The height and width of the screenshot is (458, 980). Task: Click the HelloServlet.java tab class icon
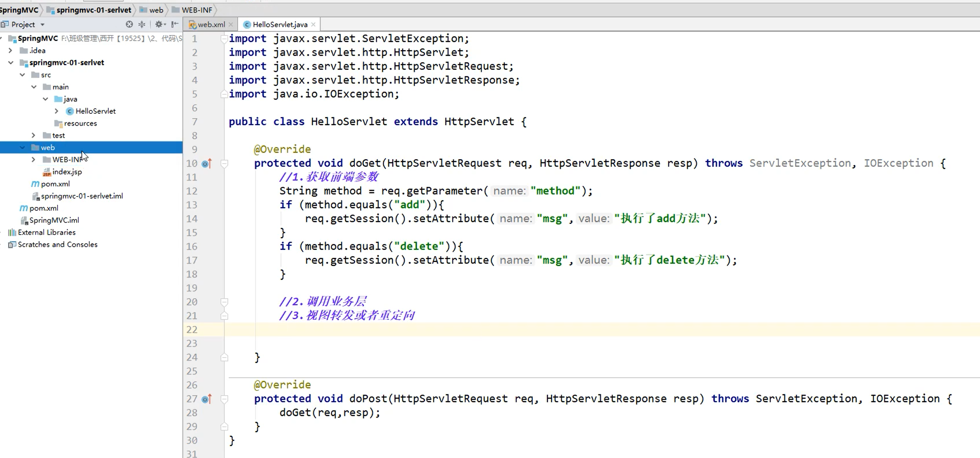click(x=247, y=25)
